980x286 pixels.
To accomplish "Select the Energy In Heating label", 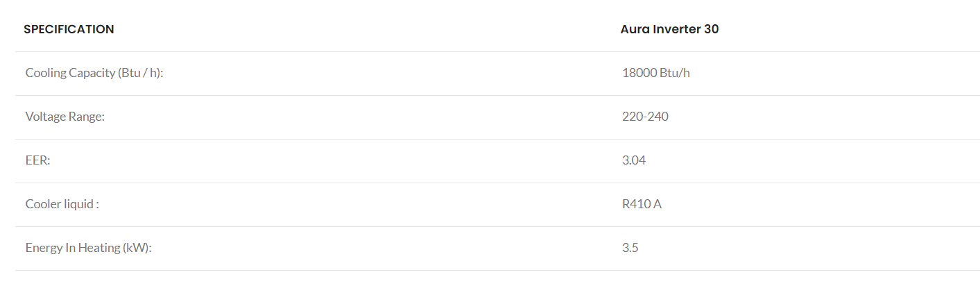I will (88, 248).
